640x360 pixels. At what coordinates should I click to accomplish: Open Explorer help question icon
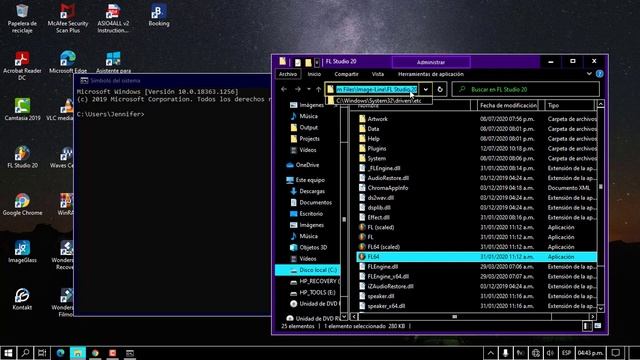599,74
